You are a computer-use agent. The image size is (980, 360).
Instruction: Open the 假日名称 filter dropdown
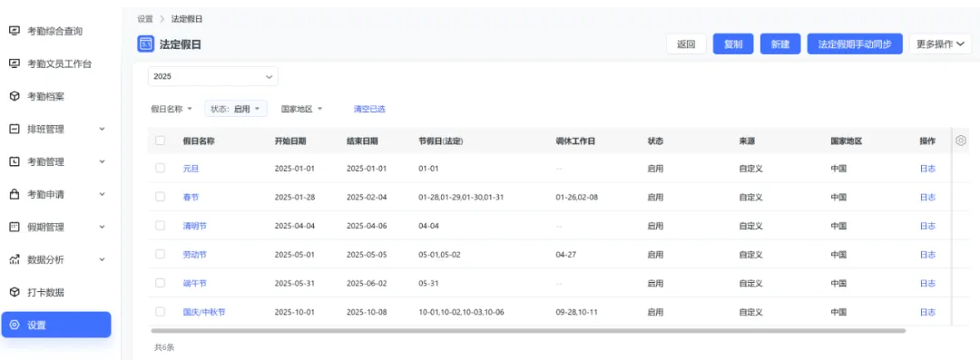click(x=171, y=109)
